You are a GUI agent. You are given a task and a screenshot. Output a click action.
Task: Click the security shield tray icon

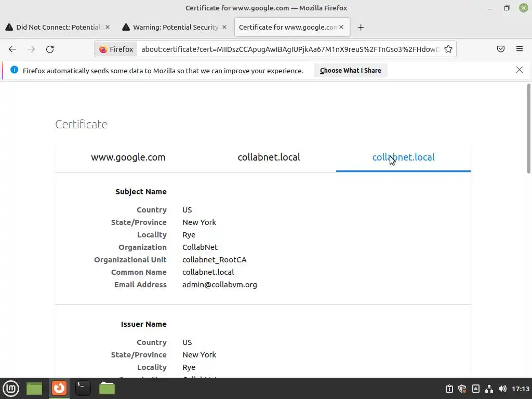coord(462,389)
